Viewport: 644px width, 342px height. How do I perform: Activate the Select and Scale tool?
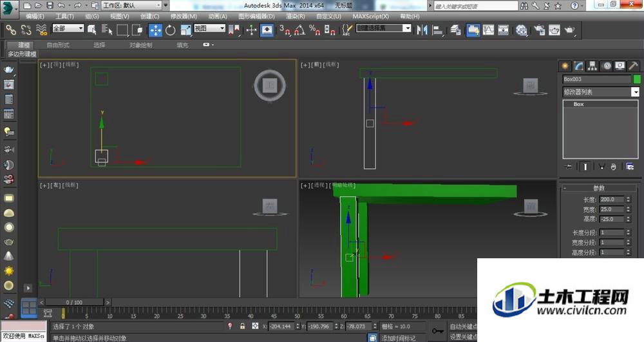(x=186, y=30)
